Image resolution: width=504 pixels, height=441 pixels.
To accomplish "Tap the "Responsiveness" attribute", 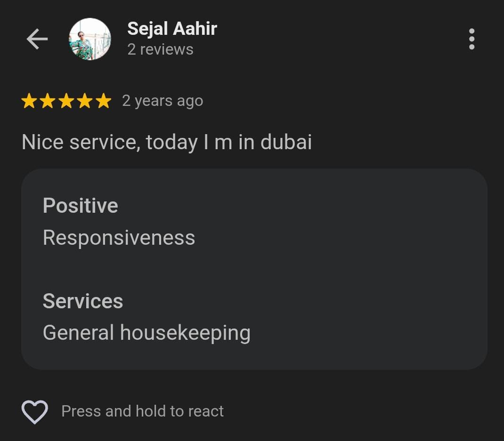I will (x=119, y=238).
